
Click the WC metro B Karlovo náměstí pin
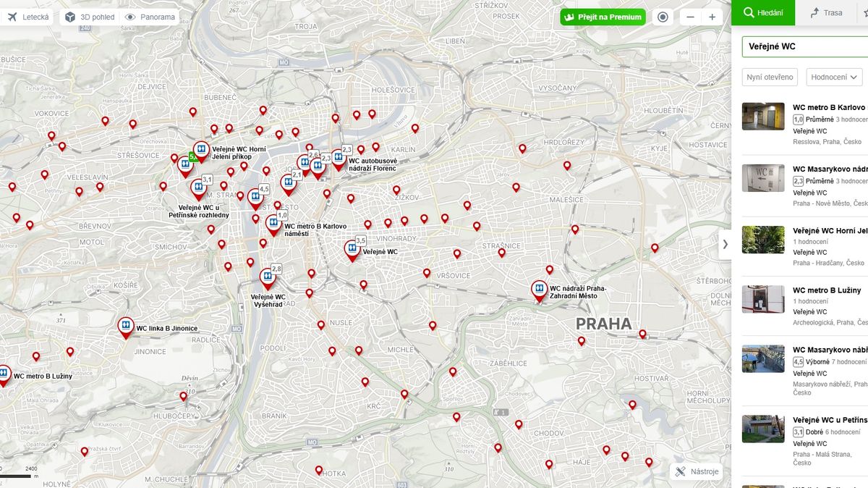click(x=273, y=223)
